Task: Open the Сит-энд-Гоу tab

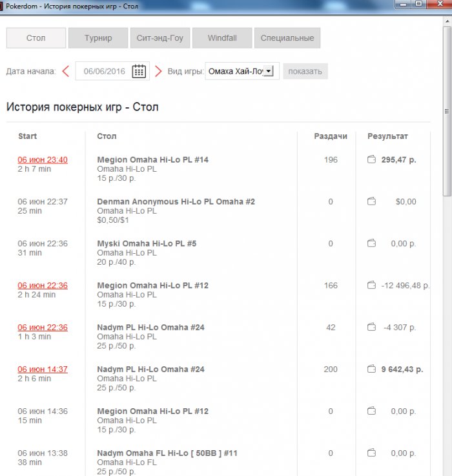Action: 160,38
